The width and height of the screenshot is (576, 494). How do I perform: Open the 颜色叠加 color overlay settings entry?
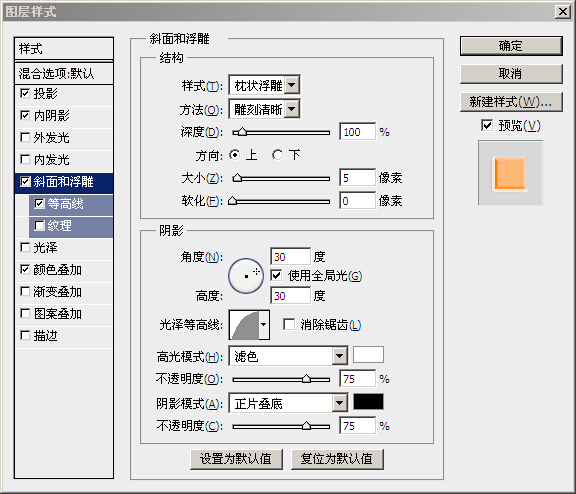click(x=58, y=270)
